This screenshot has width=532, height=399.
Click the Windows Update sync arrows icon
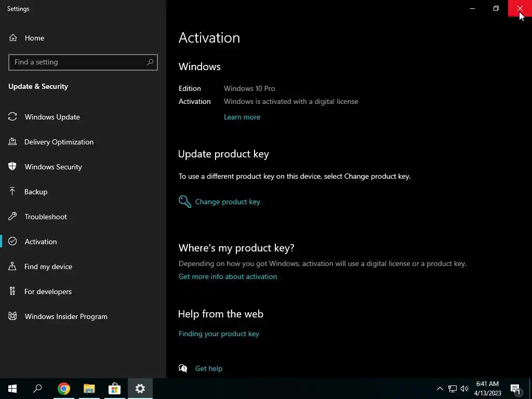point(12,117)
